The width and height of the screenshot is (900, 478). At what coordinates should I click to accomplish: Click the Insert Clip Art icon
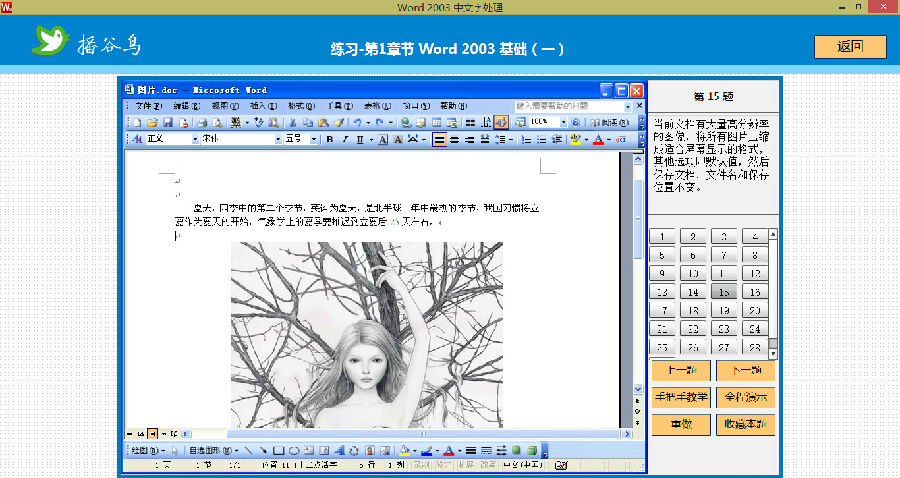tap(369, 450)
